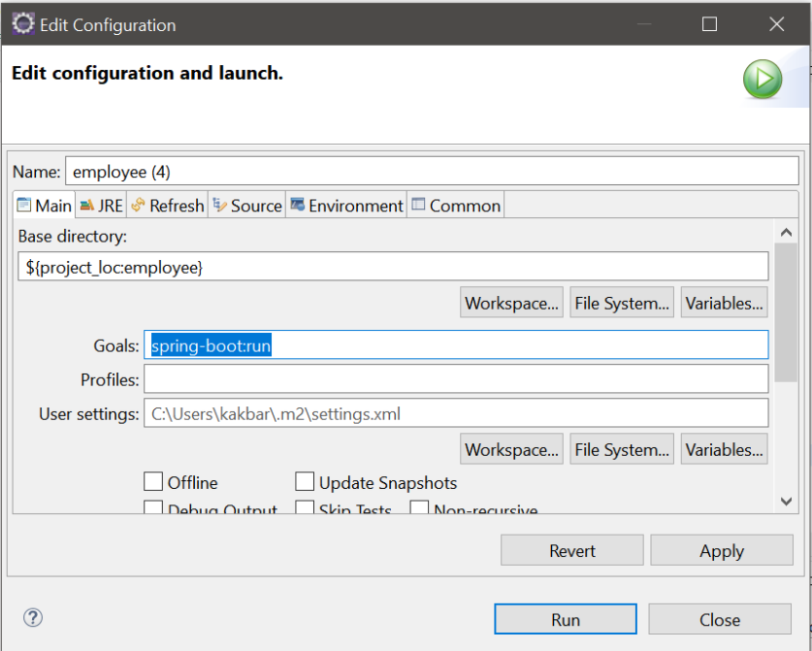Toggle the Debug Output checkbox
The image size is (812, 651).
[x=153, y=507]
